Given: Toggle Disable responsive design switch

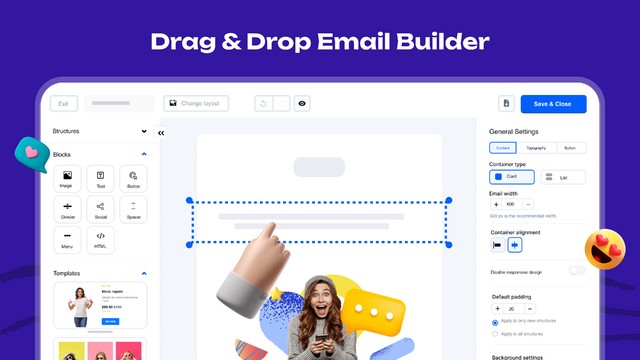Looking at the screenshot, I should click(577, 270).
